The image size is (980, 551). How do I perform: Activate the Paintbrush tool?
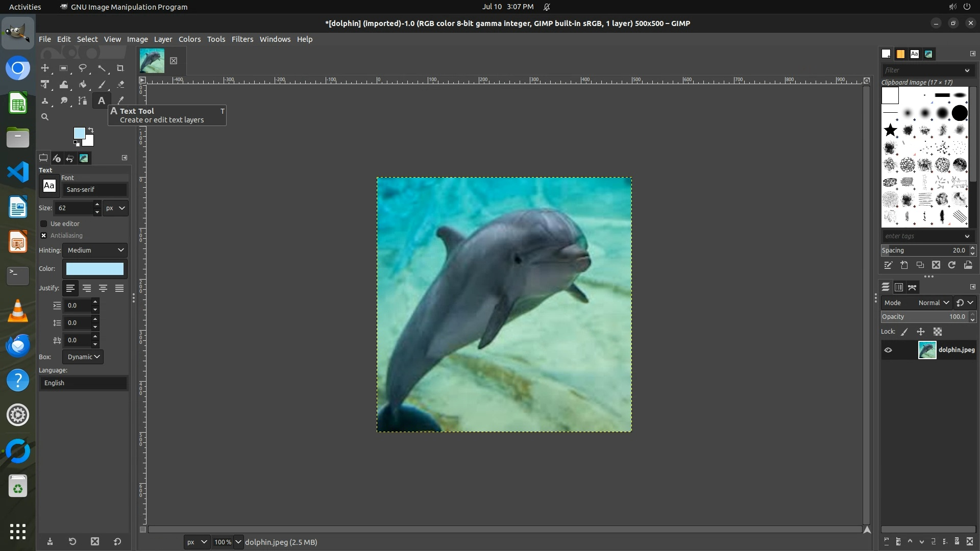point(102,85)
